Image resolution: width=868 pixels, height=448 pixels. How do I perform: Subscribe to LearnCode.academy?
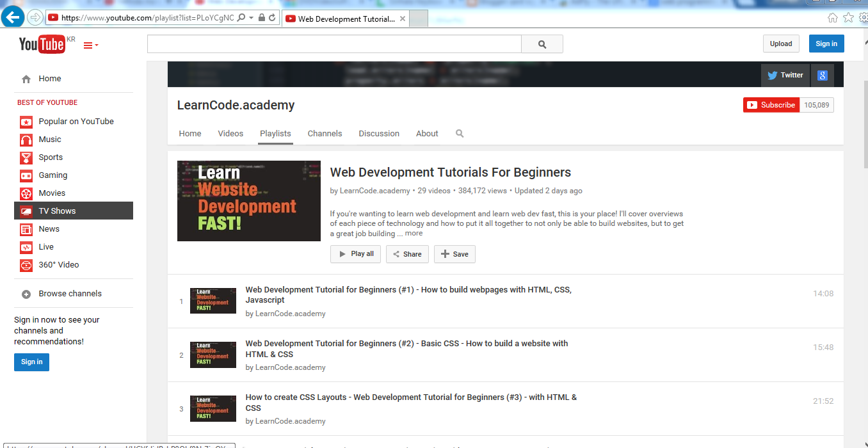(771, 105)
